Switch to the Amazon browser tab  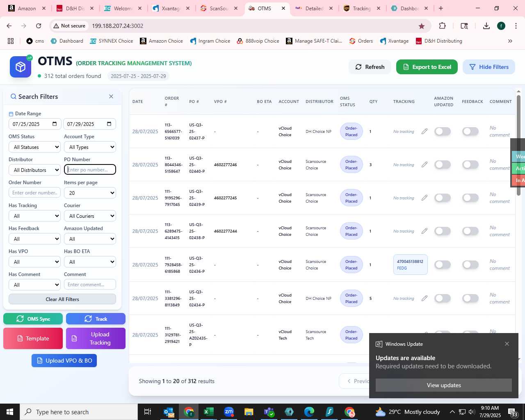[27, 8]
